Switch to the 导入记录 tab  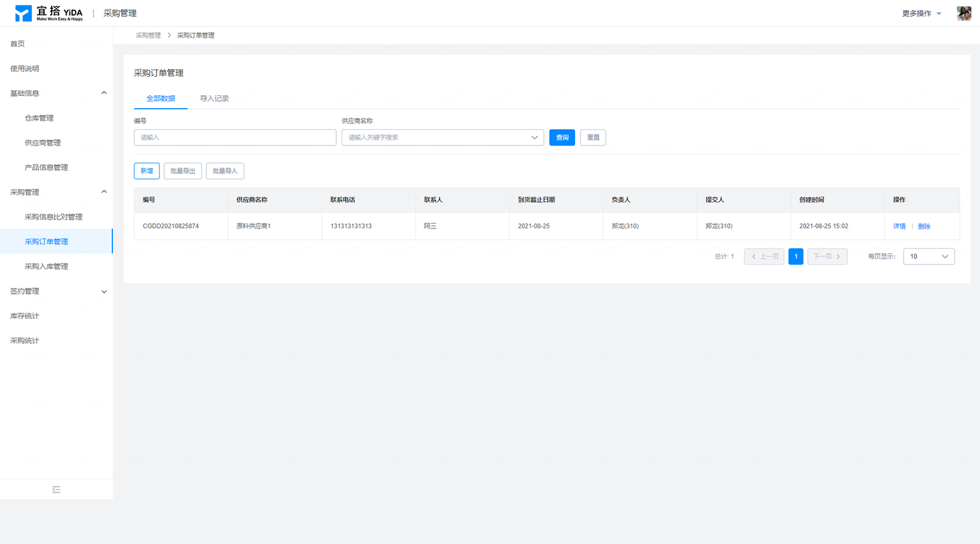[x=214, y=99]
